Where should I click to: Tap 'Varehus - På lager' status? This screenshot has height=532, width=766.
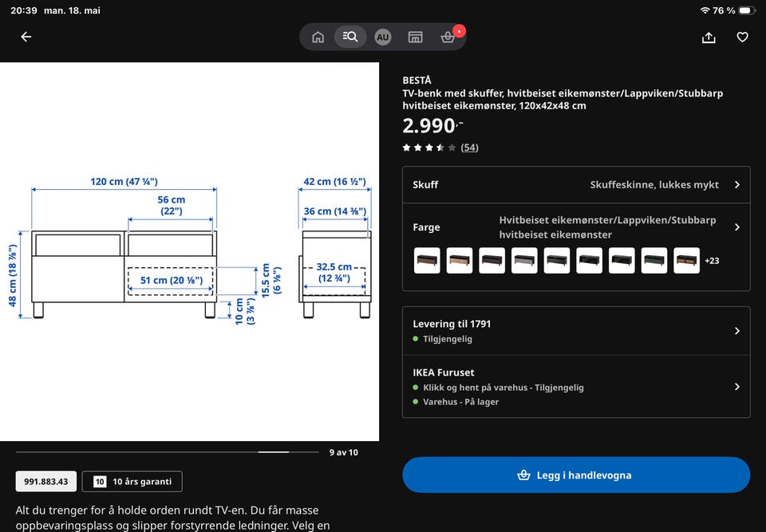pos(460,401)
